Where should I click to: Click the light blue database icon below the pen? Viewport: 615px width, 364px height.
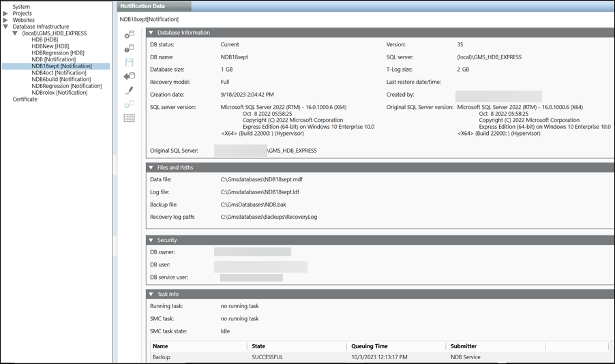pos(129,104)
